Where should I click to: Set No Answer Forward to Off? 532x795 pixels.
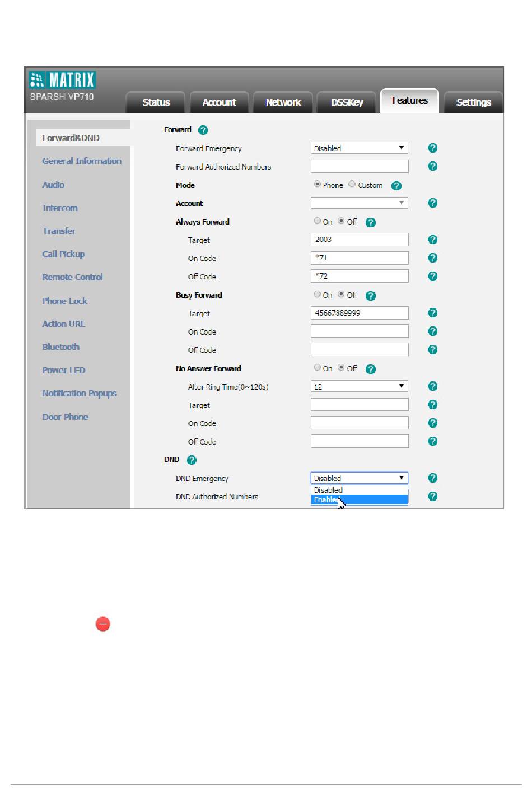point(341,368)
